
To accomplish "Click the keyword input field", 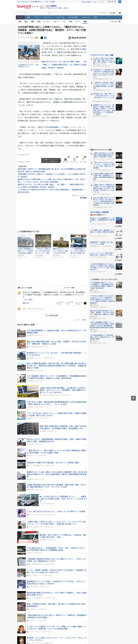I will click(32, 13).
